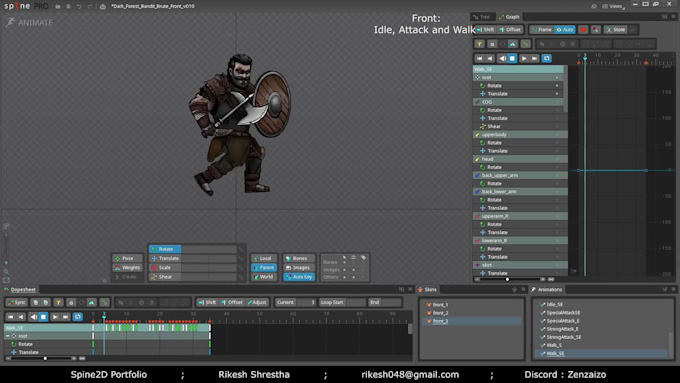Collapse the root bone row in dopesheet
This screenshot has height=383, width=680.
pyautogui.click(x=7, y=336)
